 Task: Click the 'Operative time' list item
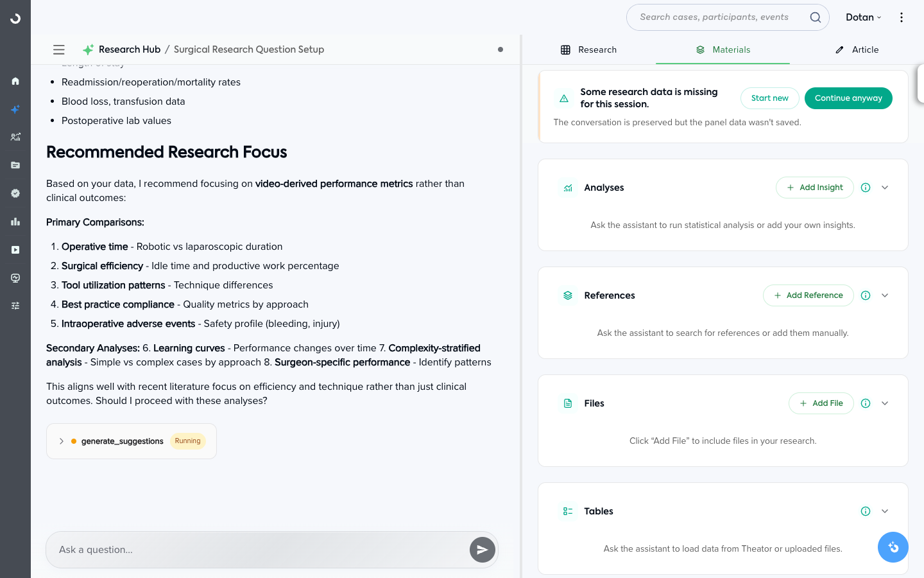[x=172, y=247]
